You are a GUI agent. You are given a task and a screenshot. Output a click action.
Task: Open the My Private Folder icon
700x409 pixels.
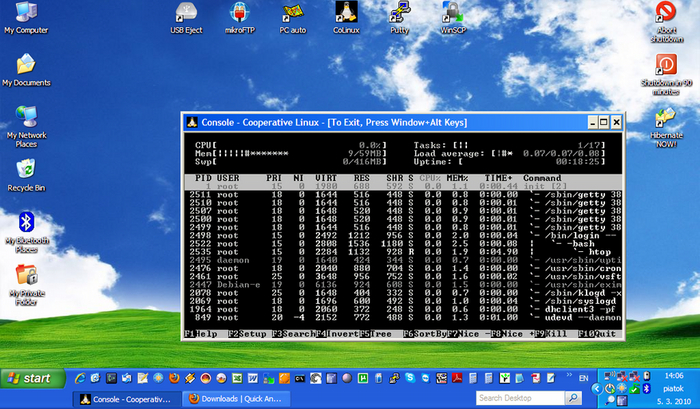tap(26, 276)
